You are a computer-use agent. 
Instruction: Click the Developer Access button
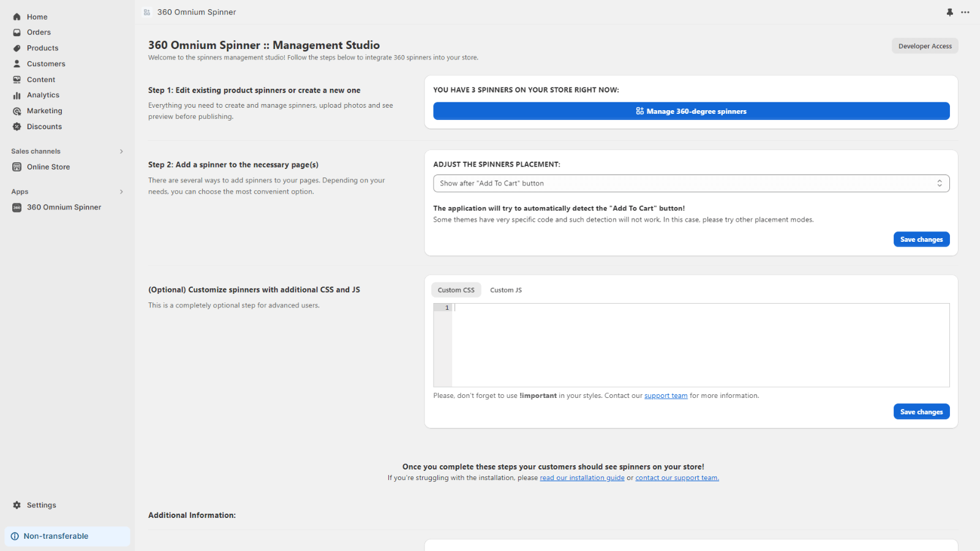click(924, 46)
